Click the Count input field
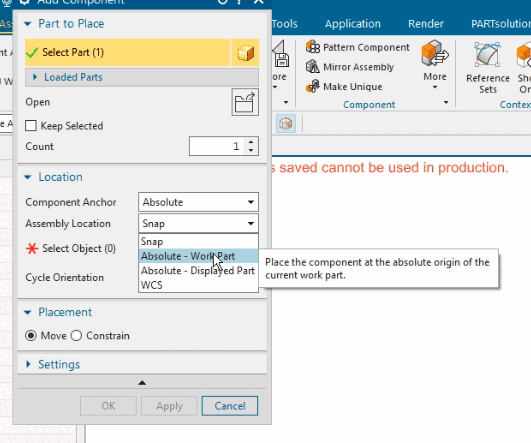Viewport: 531px width, 443px height. [216, 146]
